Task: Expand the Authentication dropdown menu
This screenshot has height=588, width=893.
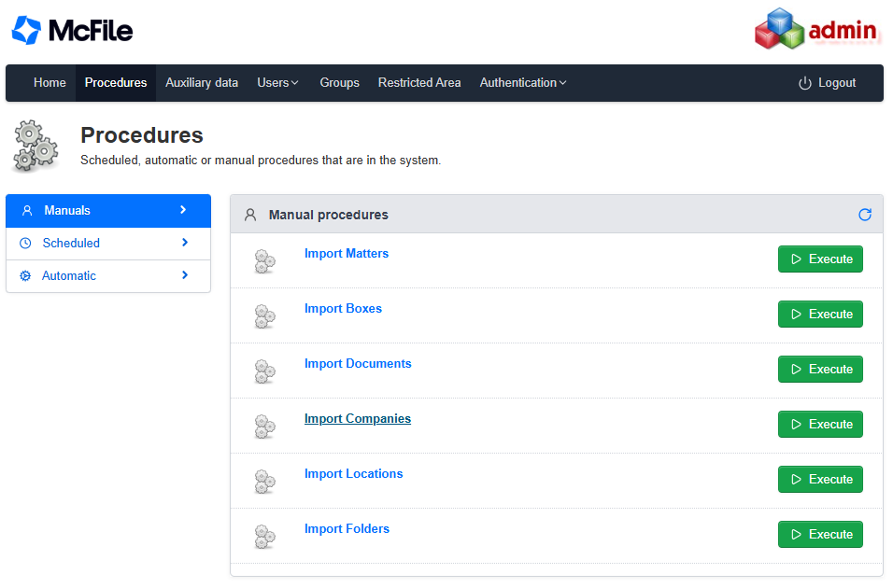Action: [523, 82]
